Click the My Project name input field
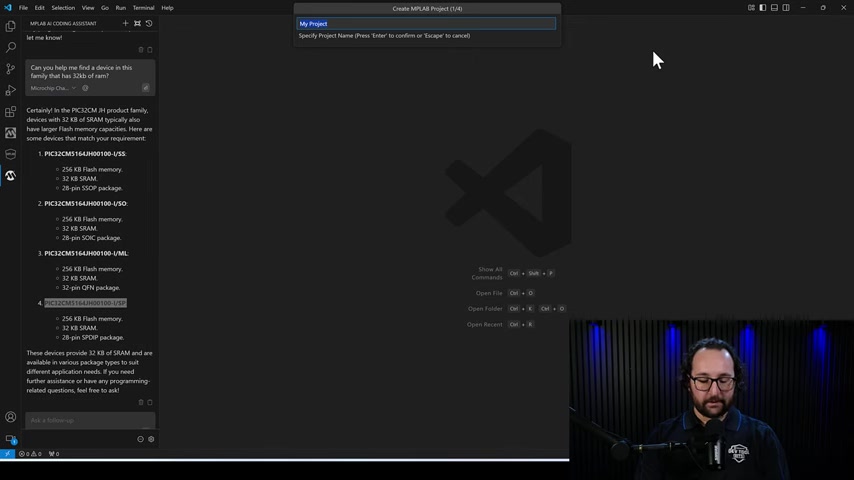Viewport: 854px width, 480px height. [426, 23]
